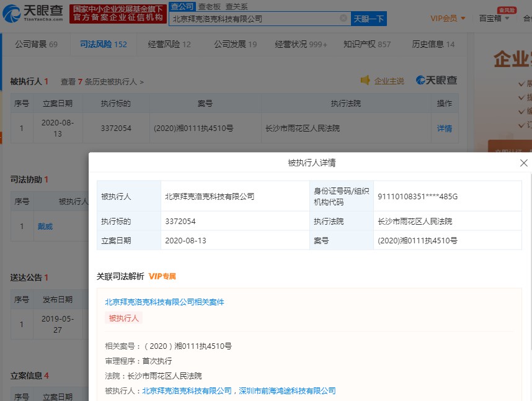
Task: Click the 审理程序：首次执行 line
Action: [x=138, y=361]
